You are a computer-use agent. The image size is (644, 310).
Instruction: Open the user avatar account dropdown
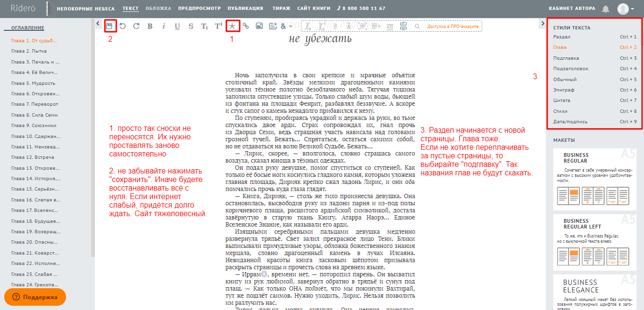pos(625,9)
